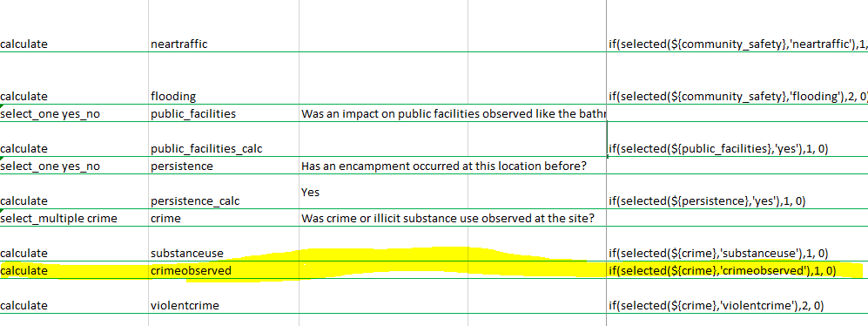868x326 pixels.
Task: Click 'select_one yes_no' in the persistence row
Action: 50,166
